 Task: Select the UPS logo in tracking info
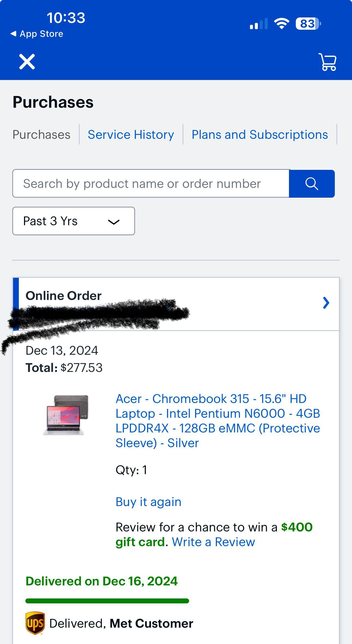coord(35,623)
